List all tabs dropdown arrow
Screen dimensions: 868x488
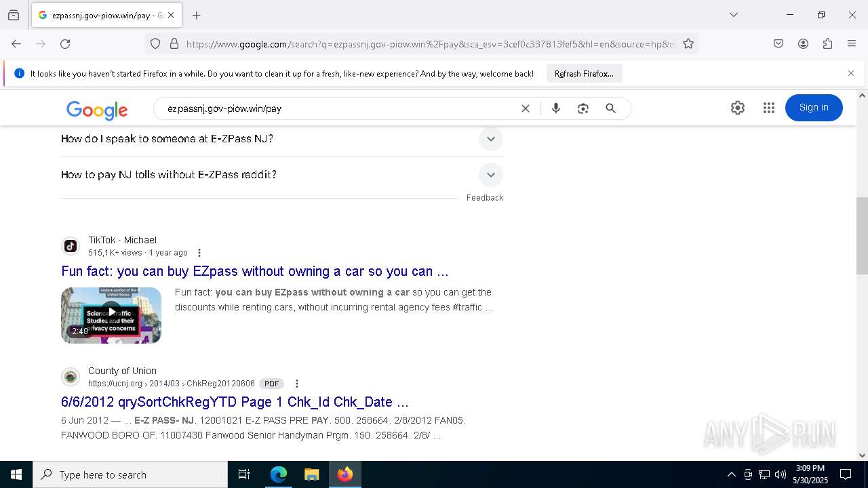tap(734, 15)
